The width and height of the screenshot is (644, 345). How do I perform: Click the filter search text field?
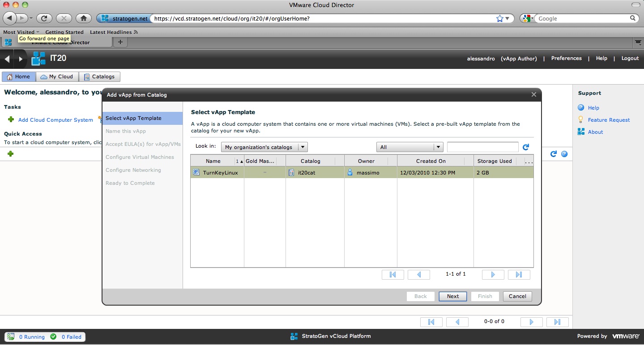[x=482, y=147]
